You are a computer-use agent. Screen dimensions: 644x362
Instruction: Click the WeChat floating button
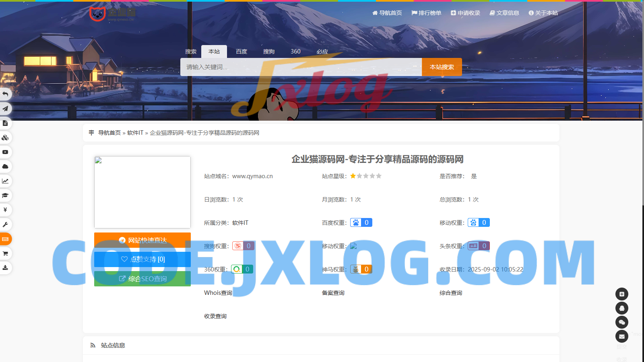click(x=621, y=322)
